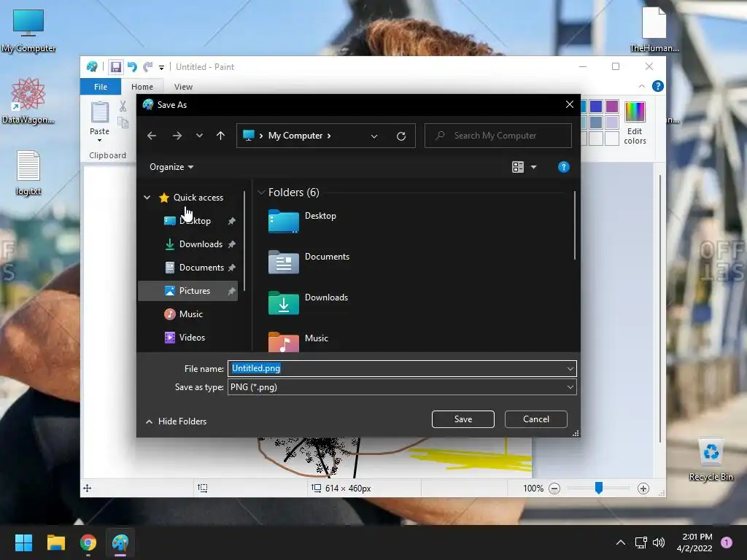
Task: Click the blue Paint Help question mark
Action: point(657,86)
